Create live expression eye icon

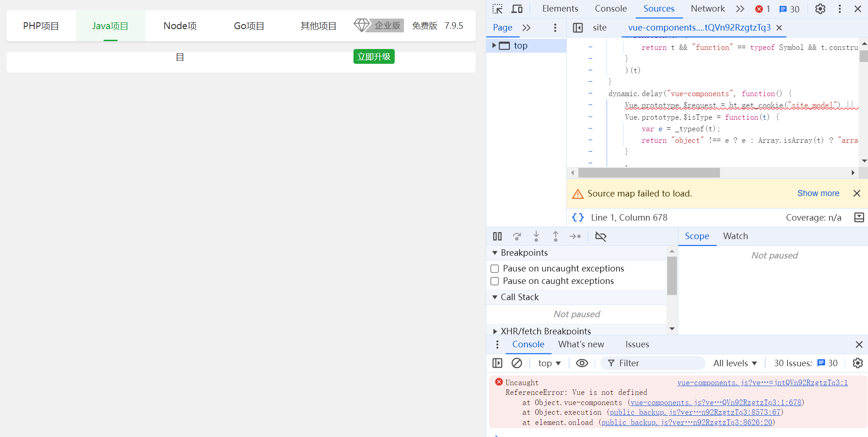click(582, 363)
